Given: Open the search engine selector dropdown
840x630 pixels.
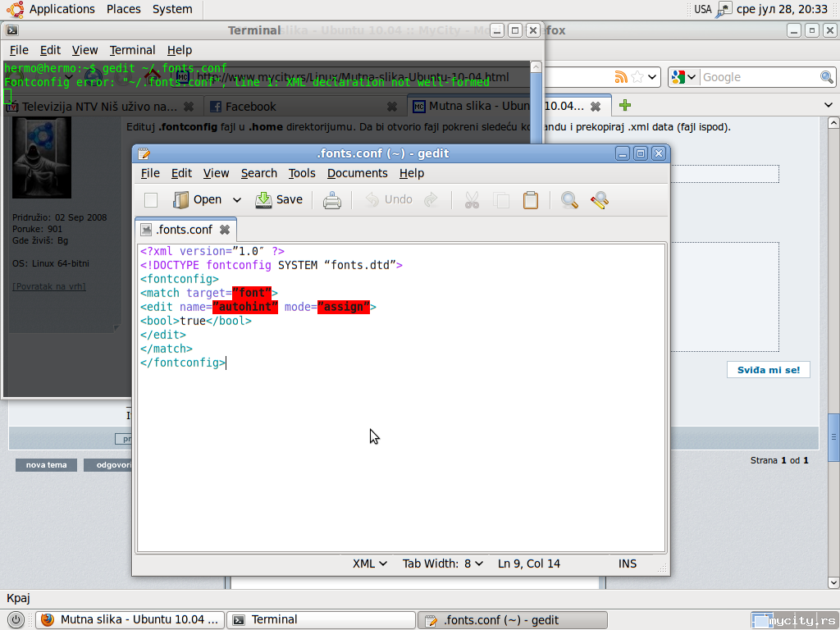Looking at the screenshot, I should click(684, 77).
